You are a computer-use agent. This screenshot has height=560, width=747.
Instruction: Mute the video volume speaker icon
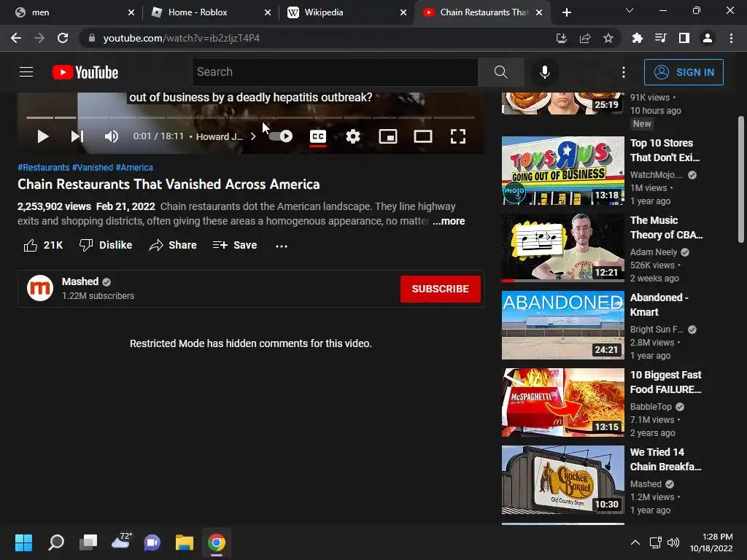coord(112,136)
